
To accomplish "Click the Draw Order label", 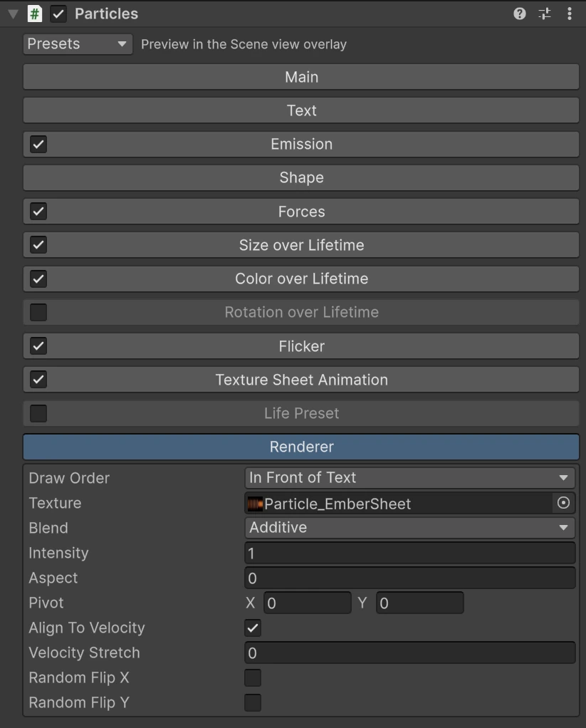I will click(69, 478).
